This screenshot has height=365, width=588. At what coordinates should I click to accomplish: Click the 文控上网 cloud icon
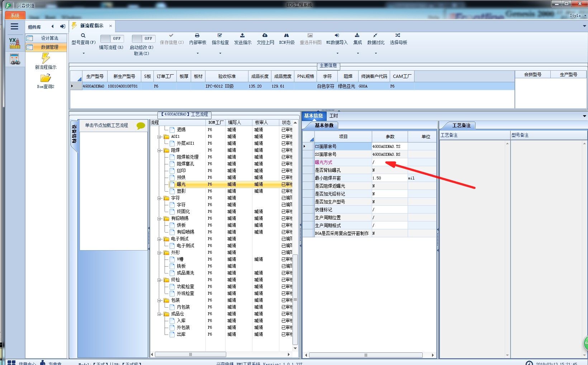click(x=265, y=36)
